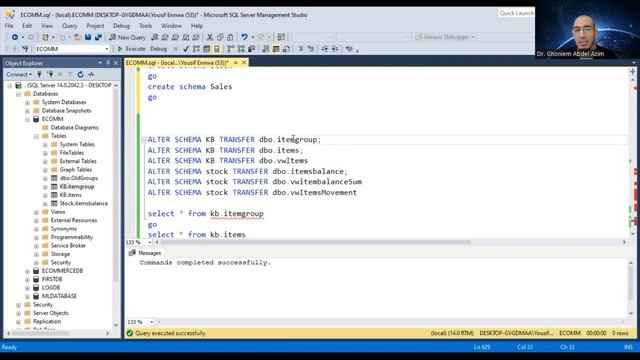Click the Debug button in toolbar

[x=158, y=49]
